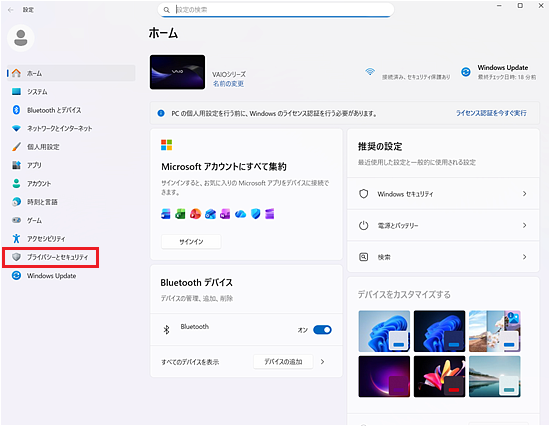Viewport: 550px width, 426px height.
Task: Expand the Windows セキュリティ chevron
Action: coord(524,194)
